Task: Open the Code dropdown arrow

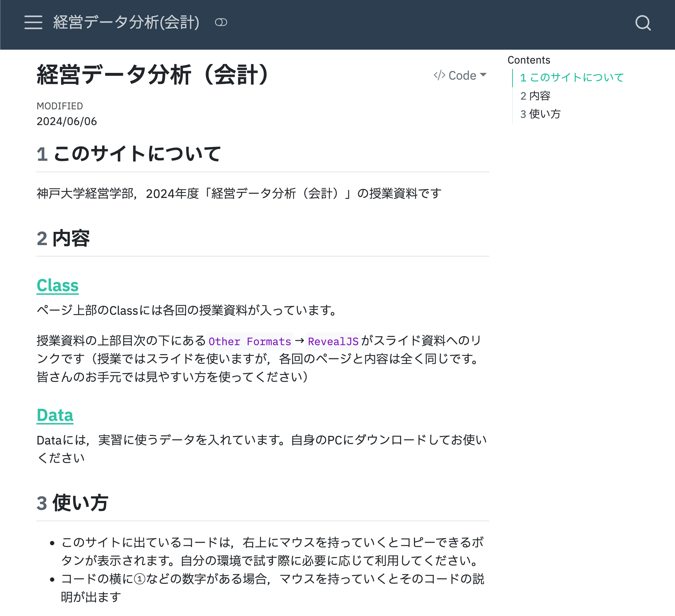Action: point(484,75)
